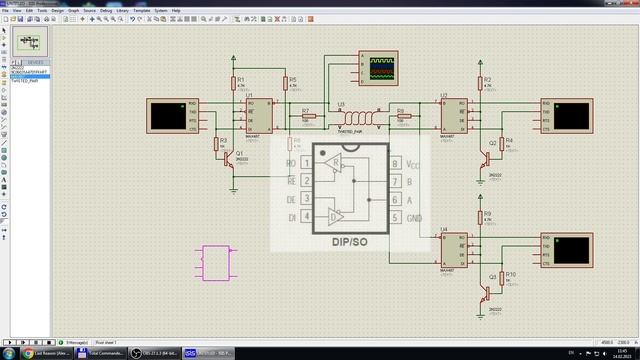The height and width of the screenshot is (360, 640).
Task: Click the Save Design floppy icon
Action: [x=20, y=19]
